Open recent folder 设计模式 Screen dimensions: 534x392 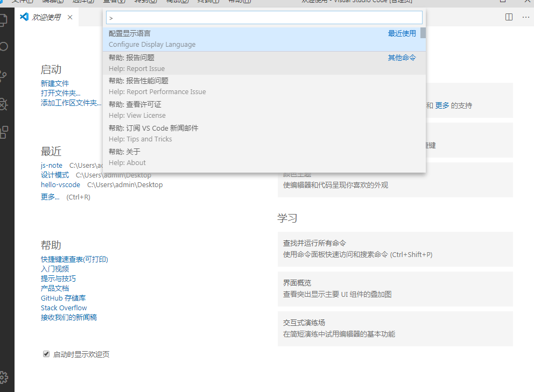coord(55,175)
